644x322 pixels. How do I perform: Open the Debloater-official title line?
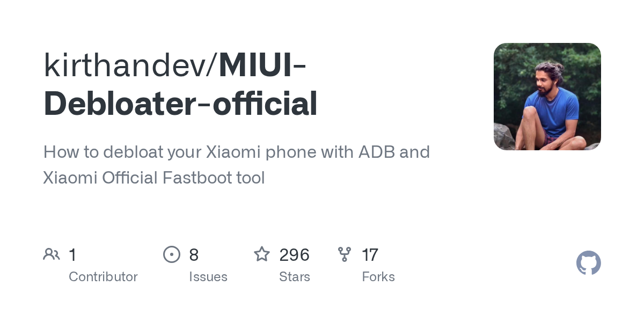tap(180, 104)
